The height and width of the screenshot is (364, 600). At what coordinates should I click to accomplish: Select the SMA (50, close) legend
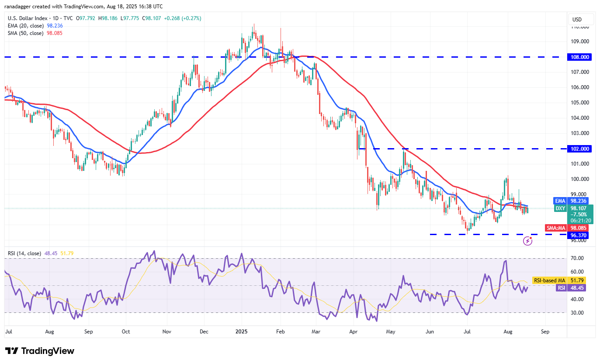(25, 33)
